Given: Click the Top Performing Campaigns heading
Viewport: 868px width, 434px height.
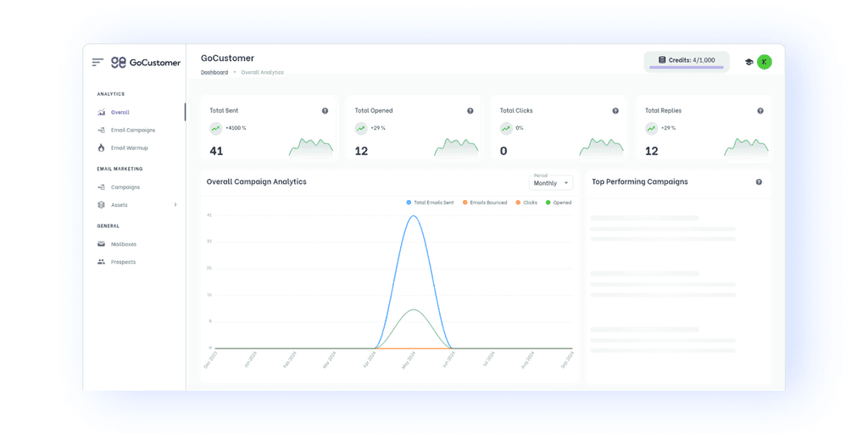Looking at the screenshot, I should 640,181.
